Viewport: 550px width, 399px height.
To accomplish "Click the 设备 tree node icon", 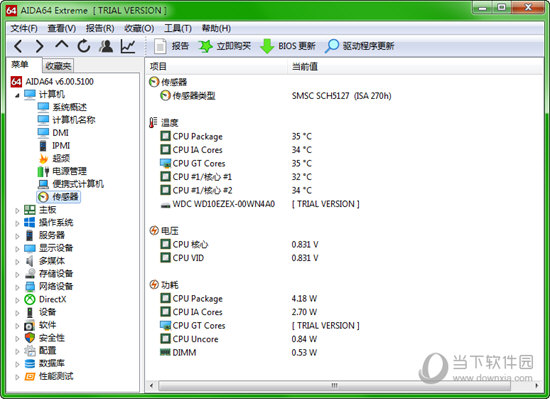I will tap(30, 312).
